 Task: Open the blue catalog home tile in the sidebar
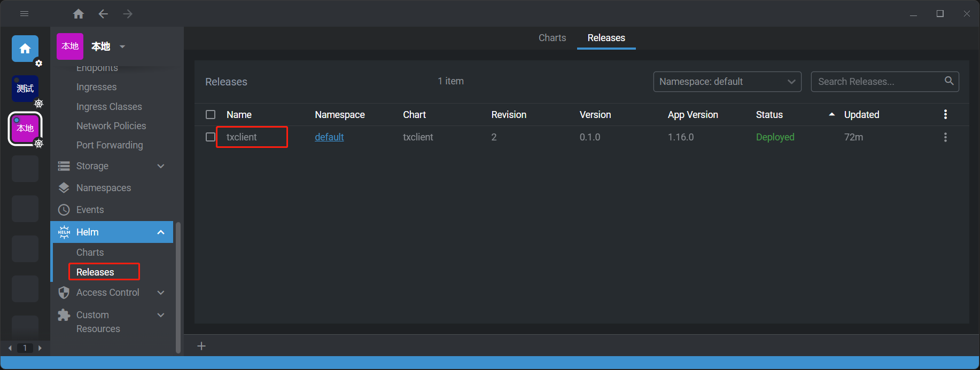tap(25, 49)
